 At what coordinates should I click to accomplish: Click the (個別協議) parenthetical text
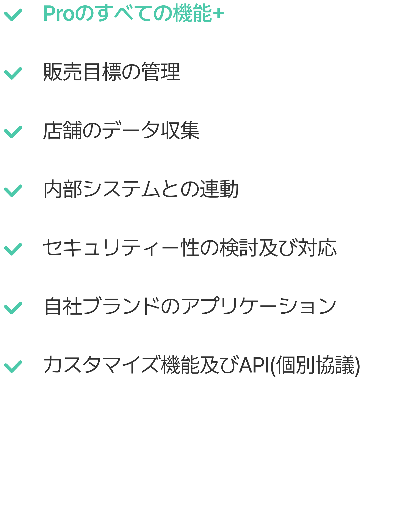[315, 366]
